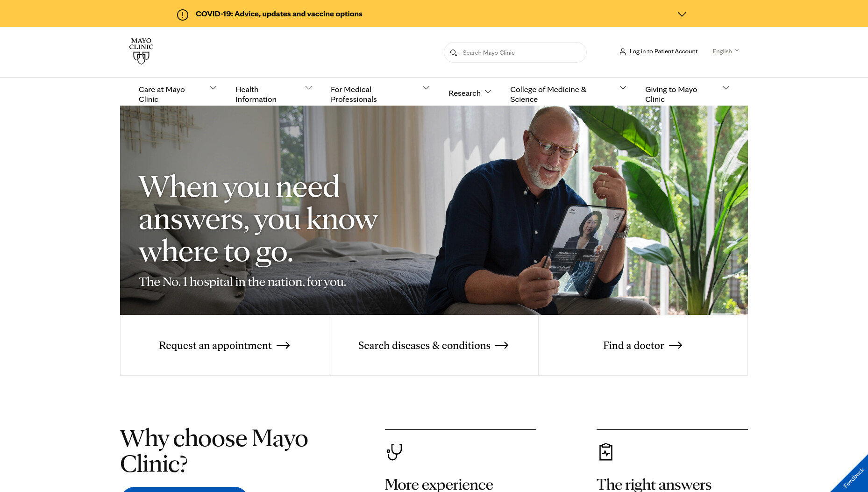Expand the Research menu chevron
This screenshot has width=868, height=492.
tap(488, 92)
